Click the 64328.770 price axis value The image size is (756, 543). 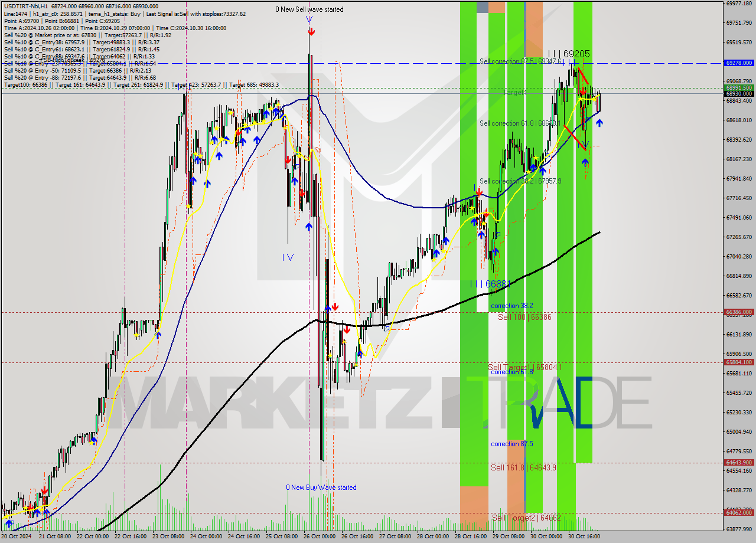point(739,490)
